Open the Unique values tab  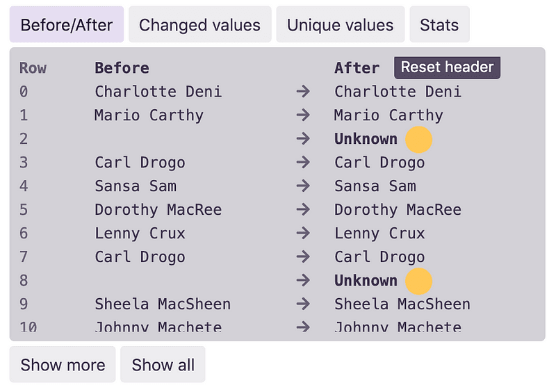pyautogui.click(x=341, y=24)
